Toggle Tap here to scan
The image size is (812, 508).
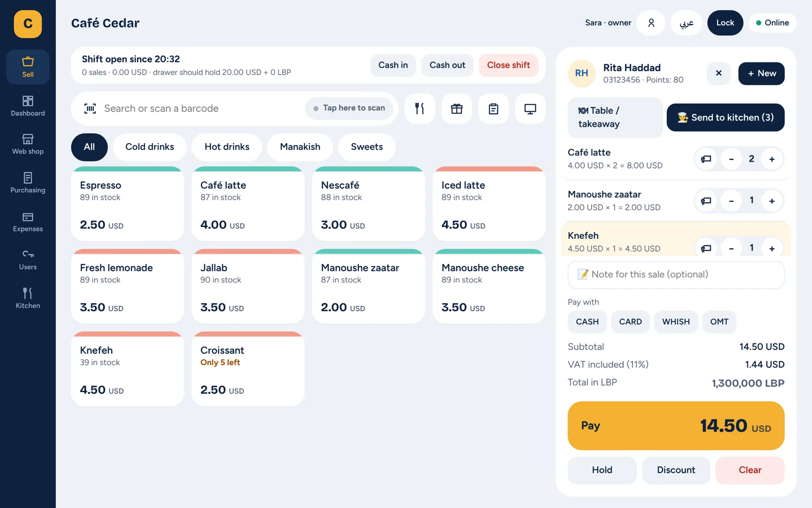pos(349,108)
